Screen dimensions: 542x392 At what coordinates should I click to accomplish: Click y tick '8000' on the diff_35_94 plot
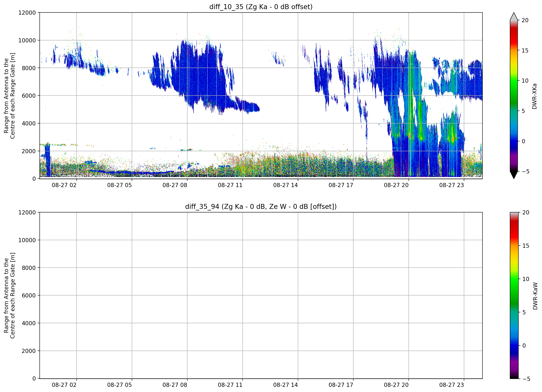(29, 268)
